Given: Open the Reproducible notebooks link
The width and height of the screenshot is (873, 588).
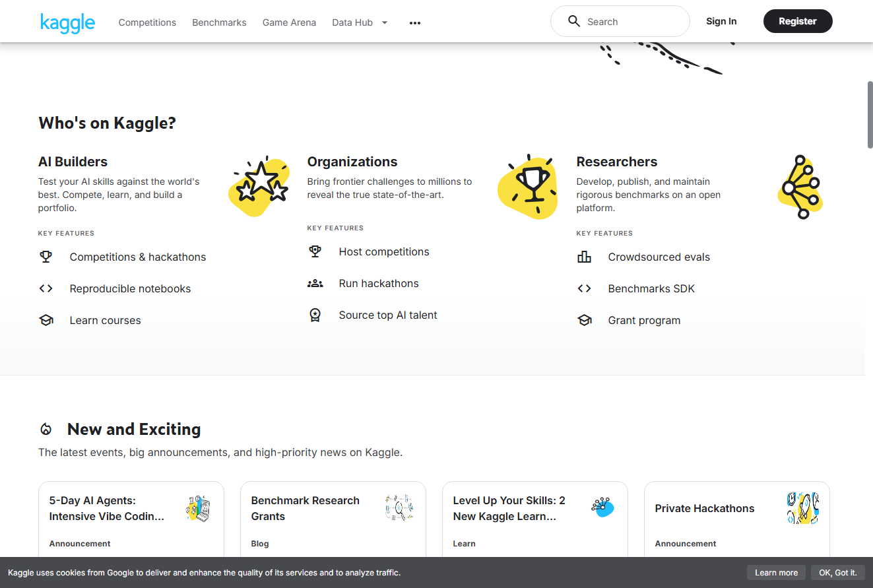Looking at the screenshot, I should point(130,288).
